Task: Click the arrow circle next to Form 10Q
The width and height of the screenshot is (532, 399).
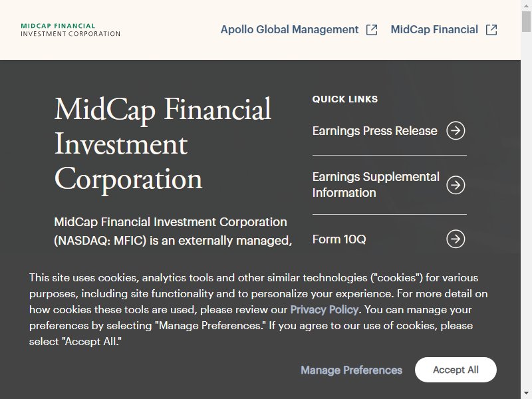Action: pyautogui.click(x=456, y=239)
